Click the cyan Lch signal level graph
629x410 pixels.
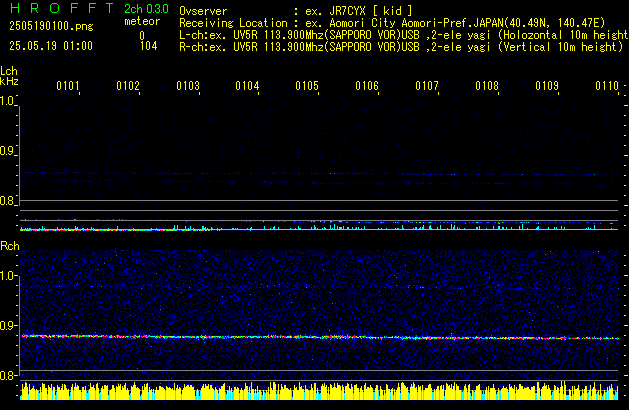tap(319, 227)
